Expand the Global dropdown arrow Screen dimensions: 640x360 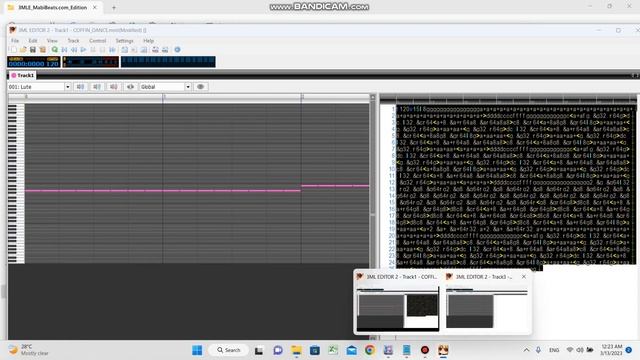pyautogui.click(x=188, y=87)
